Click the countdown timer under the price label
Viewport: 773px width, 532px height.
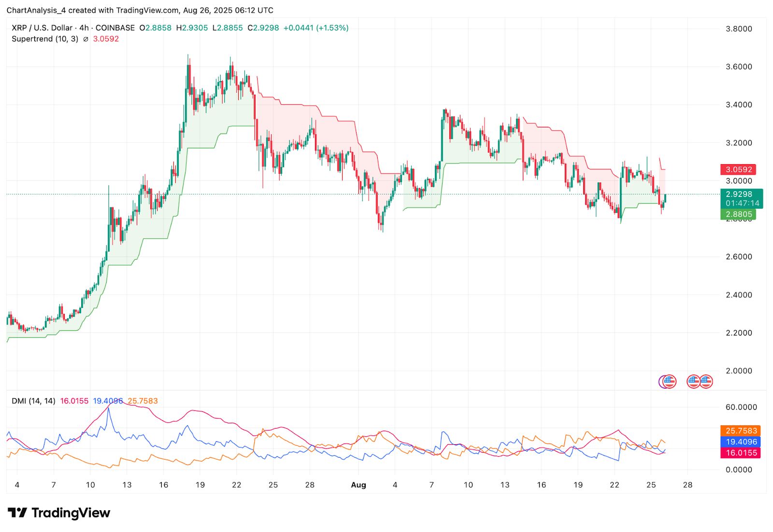click(x=743, y=203)
